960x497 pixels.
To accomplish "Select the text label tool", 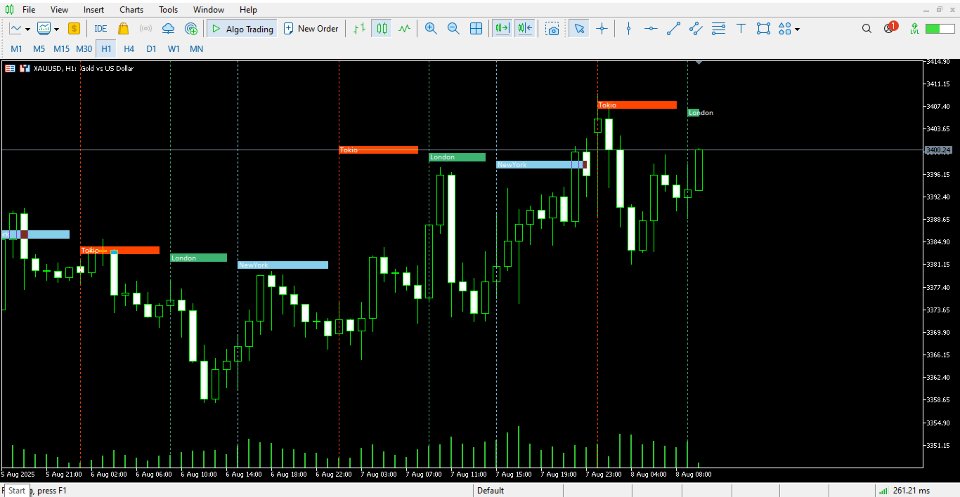I will 741,28.
